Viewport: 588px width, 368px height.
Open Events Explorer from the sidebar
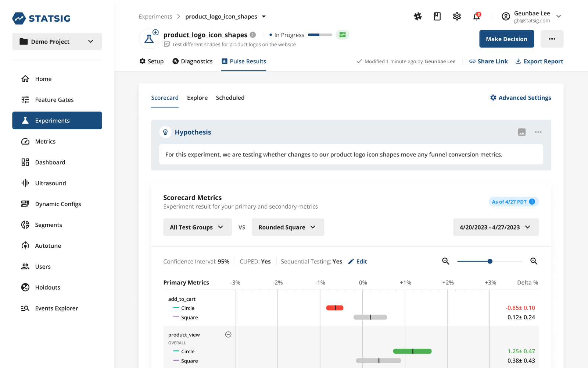click(x=56, y=308)
